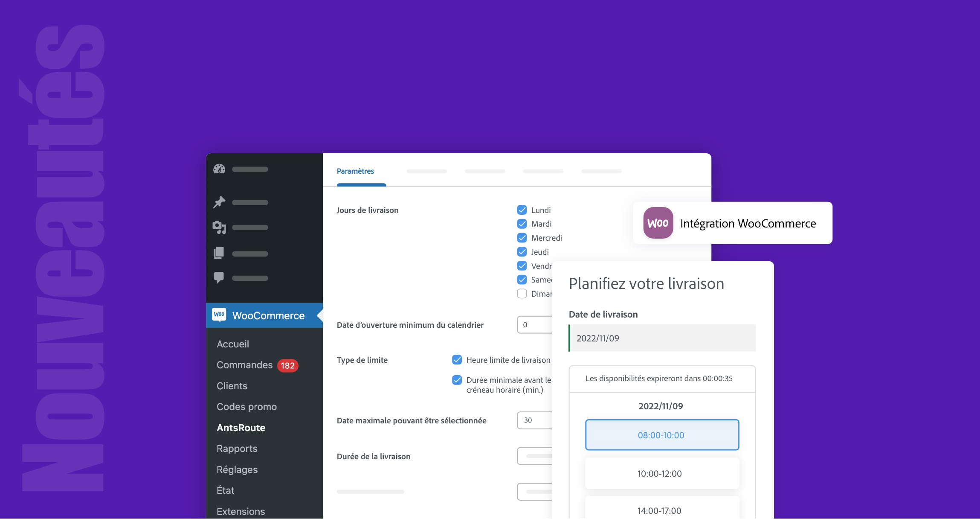Open the Dashboard gauge icon in sidebar
The image size is (980, 519).
(x=219, y=169)
